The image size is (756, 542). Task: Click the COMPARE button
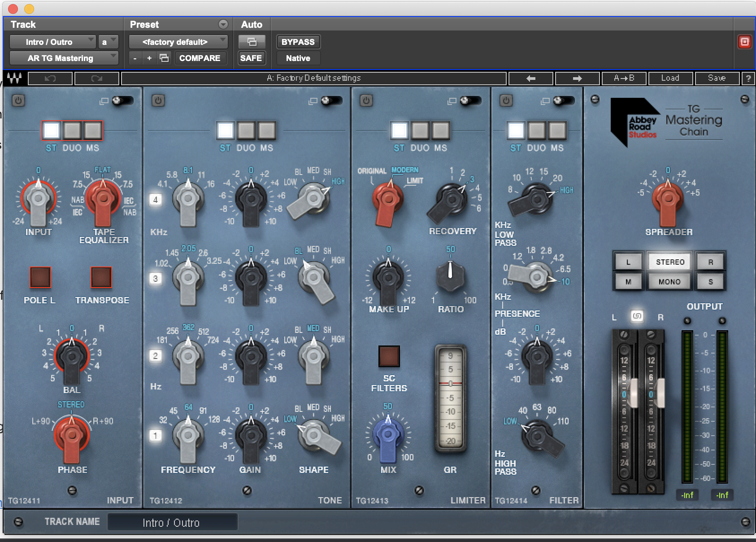pyautogui.click(x=200, y=58)
